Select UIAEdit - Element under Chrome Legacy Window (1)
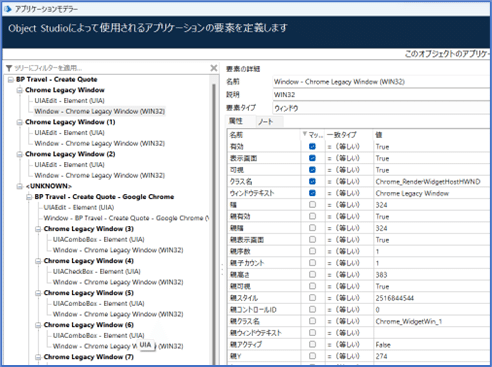 [69, 133]
